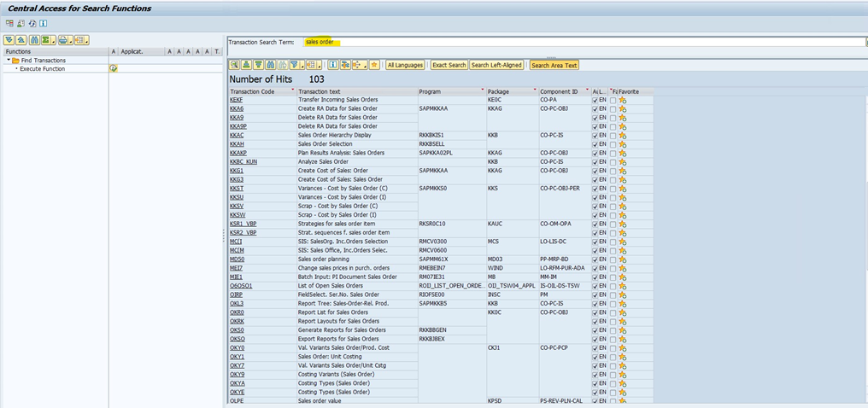This screenshot has width=868, height=408.
Task: Click Expand All icon in Functions toolbar
Action: click(x=9, y=40)
